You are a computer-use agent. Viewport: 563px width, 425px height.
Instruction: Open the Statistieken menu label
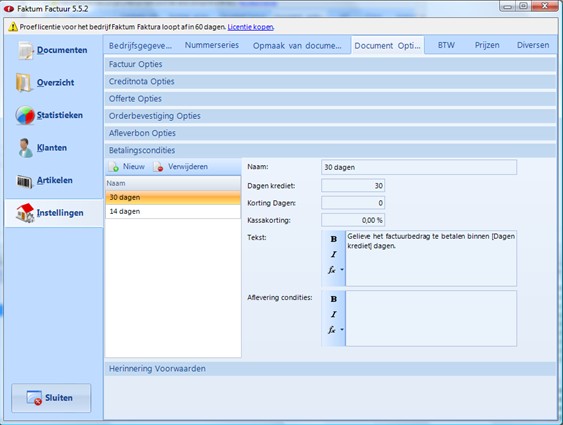coord(60,115)
